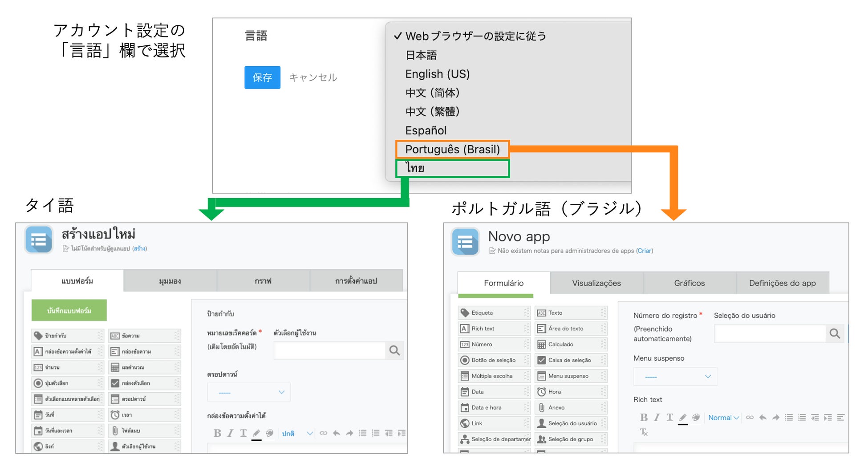Switch to the Gráficos tab
868x463 pixels.
tap(690, 283)
